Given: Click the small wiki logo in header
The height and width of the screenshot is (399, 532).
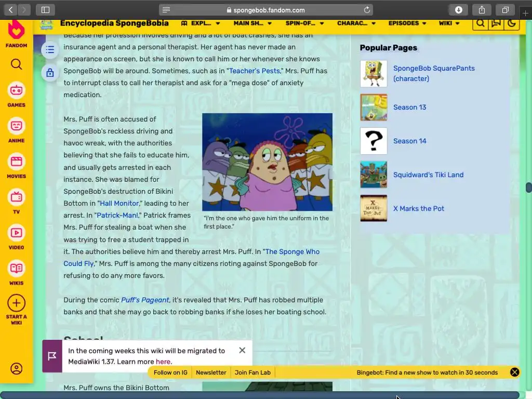Looking at the screenshot, I should coord(46,24).
